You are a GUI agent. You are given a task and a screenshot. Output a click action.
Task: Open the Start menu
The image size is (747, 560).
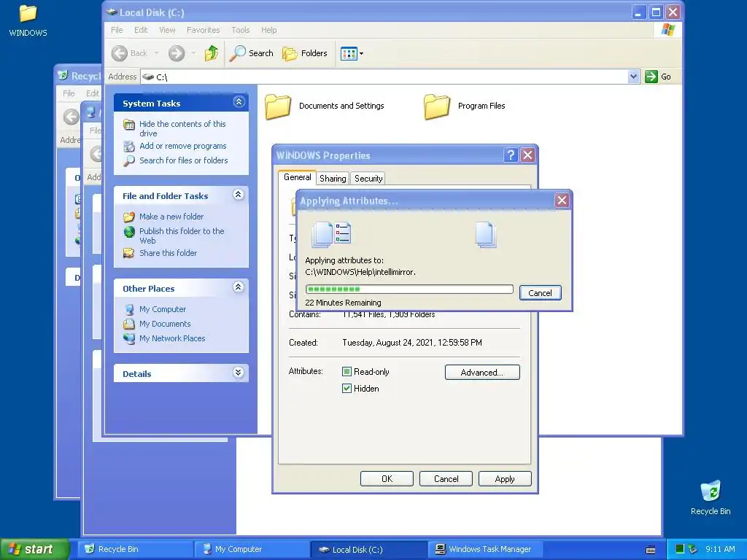pyautogui.click(x=34, y=549)
